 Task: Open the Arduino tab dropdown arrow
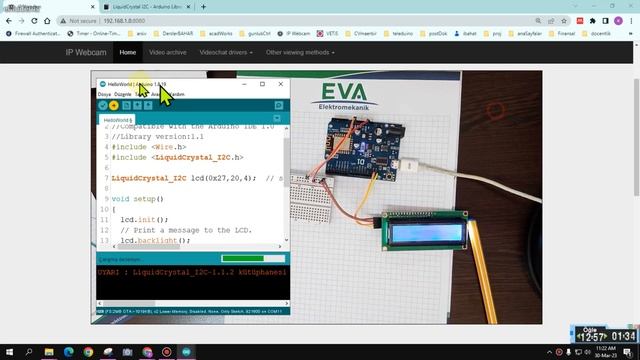(x=277, y=118)
